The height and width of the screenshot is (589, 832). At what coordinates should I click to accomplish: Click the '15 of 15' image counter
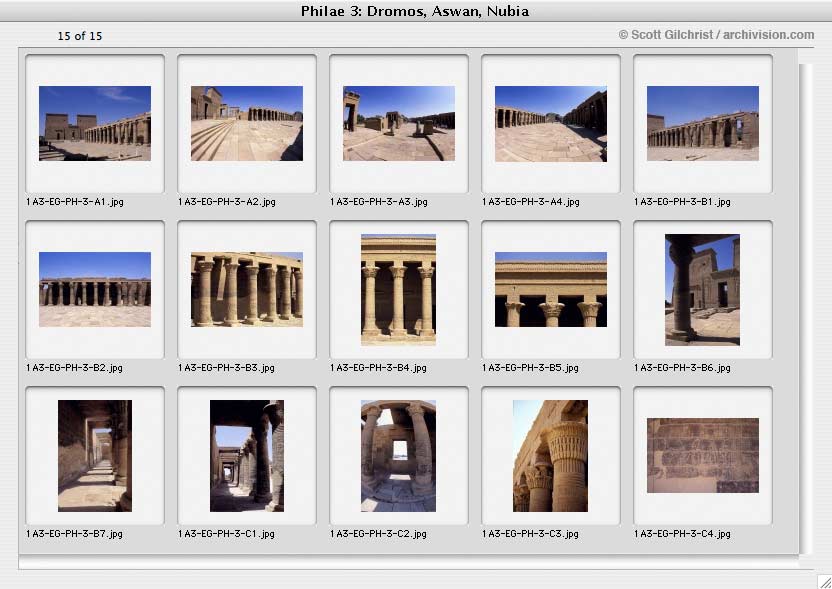click(x=80, y=36)
